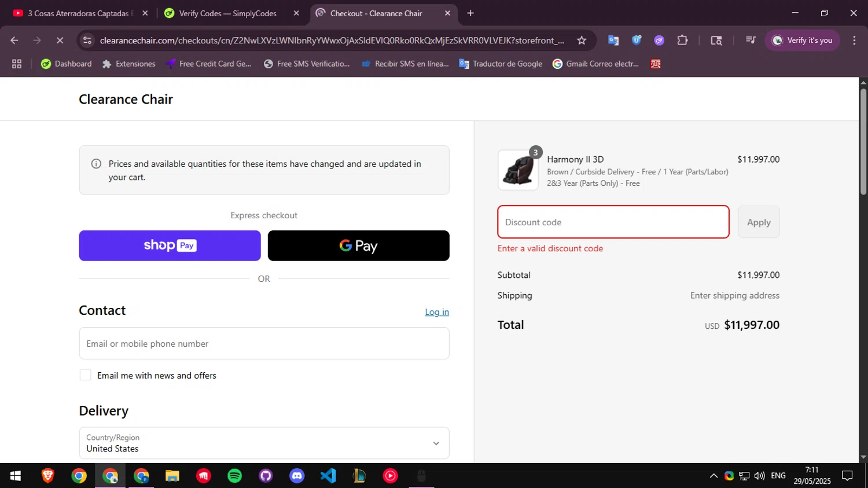The height and width of the screenshot is (488, 868).
Task: Open Bitwarden shield extension icon
Action: coord(637,41)
